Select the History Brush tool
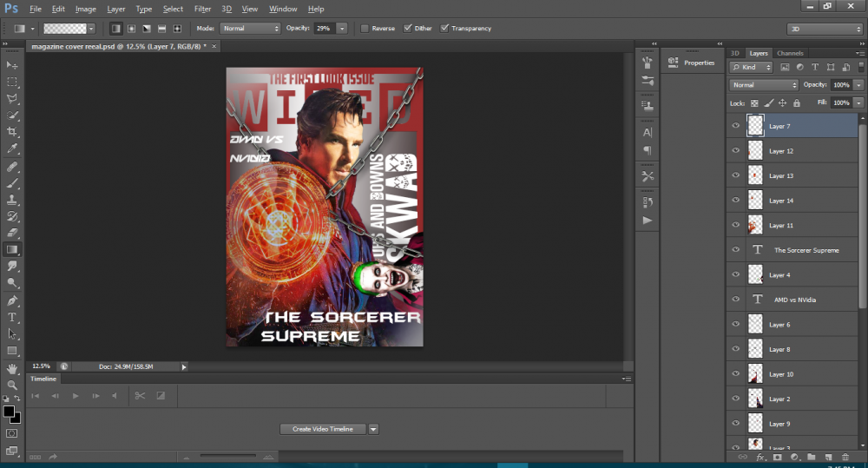868x468 pixels. 11,216
